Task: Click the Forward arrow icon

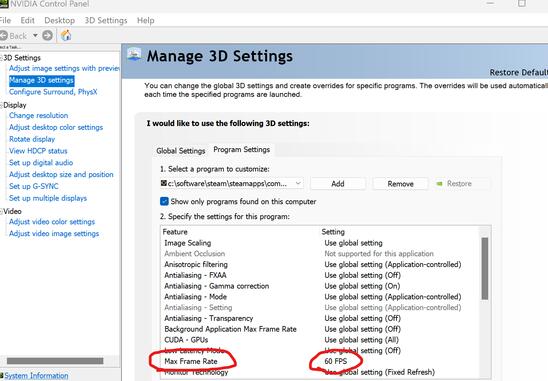Action: tap(48, 36)
